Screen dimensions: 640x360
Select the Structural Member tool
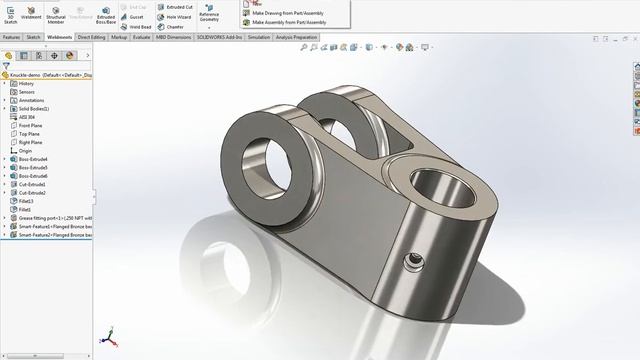(x=56, y=15)
